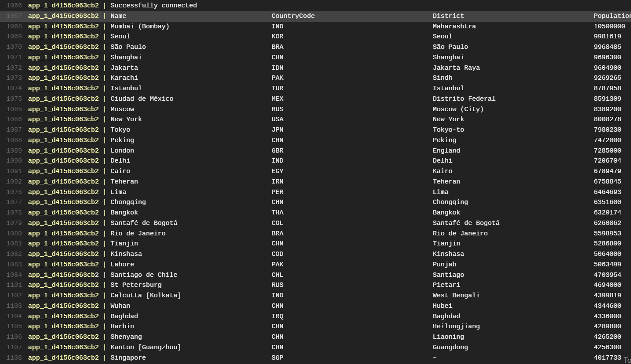Click the truncated 'To' label at bottom right
The image size is (631, 364).
pos(628,361)
